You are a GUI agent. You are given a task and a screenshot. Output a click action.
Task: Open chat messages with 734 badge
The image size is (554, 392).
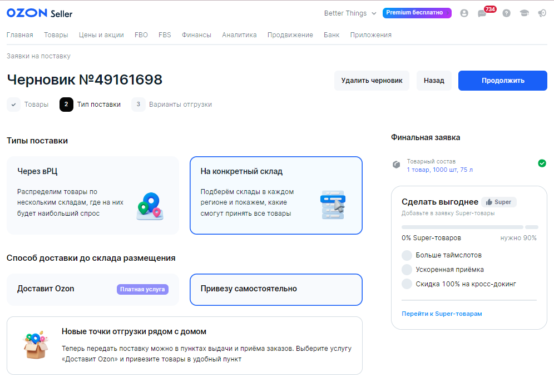pyautogui.click(x=482, y=14)
